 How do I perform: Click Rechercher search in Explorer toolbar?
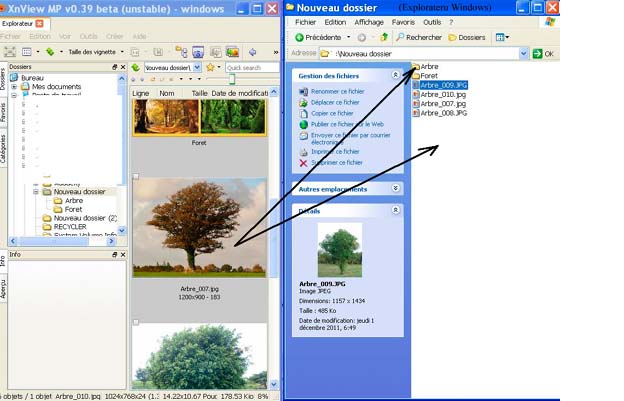419,37
